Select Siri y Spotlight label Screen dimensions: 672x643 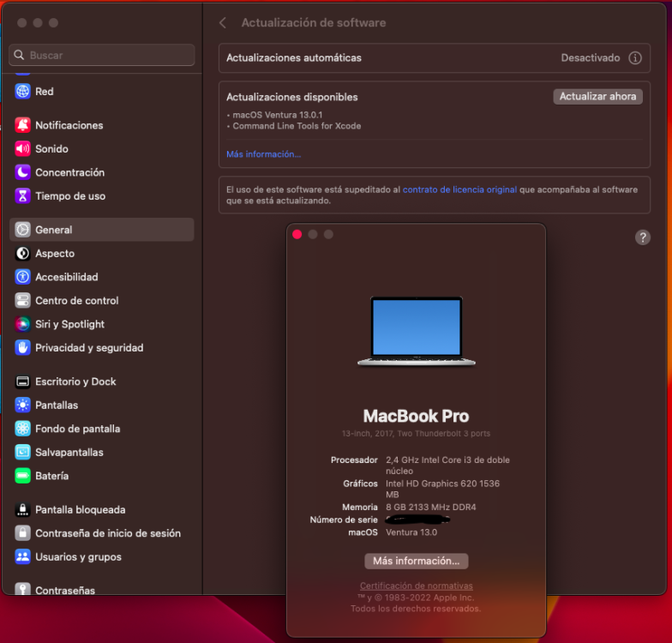coord(70,324)
